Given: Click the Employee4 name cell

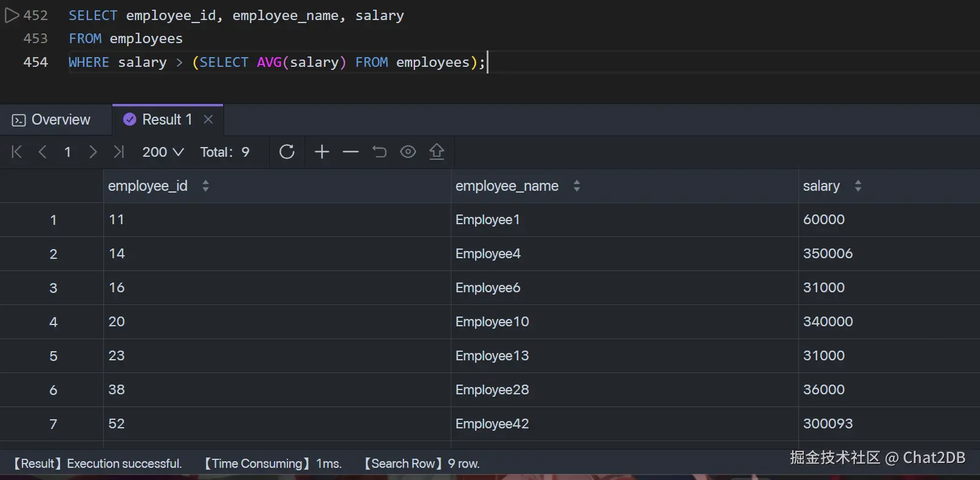Looking at the screenshot, I should click(625, 253).
